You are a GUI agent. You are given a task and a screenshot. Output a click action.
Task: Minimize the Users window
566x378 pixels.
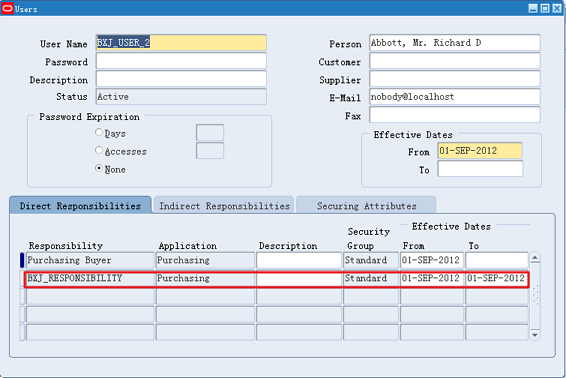(533, 8)
